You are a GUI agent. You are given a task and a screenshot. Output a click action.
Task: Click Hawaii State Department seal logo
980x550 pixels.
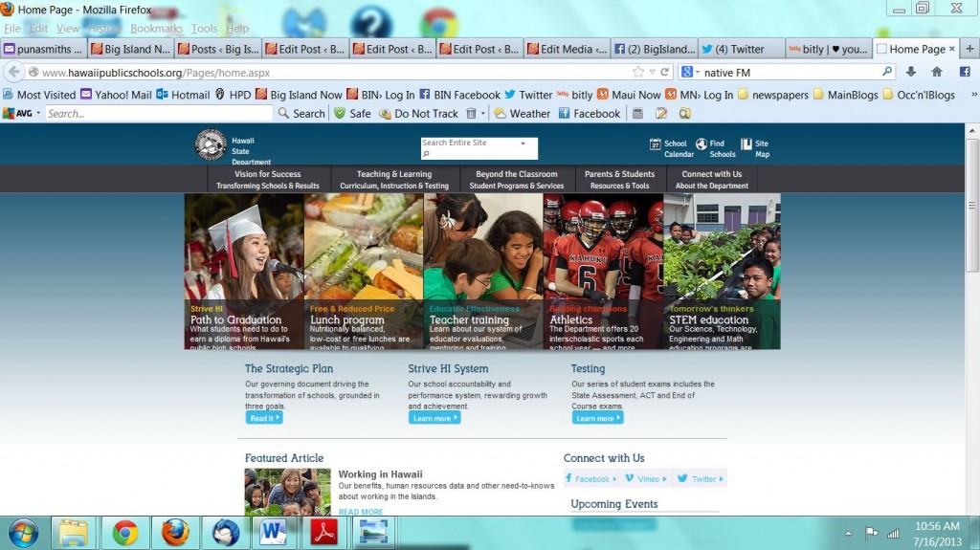[211, 145]
